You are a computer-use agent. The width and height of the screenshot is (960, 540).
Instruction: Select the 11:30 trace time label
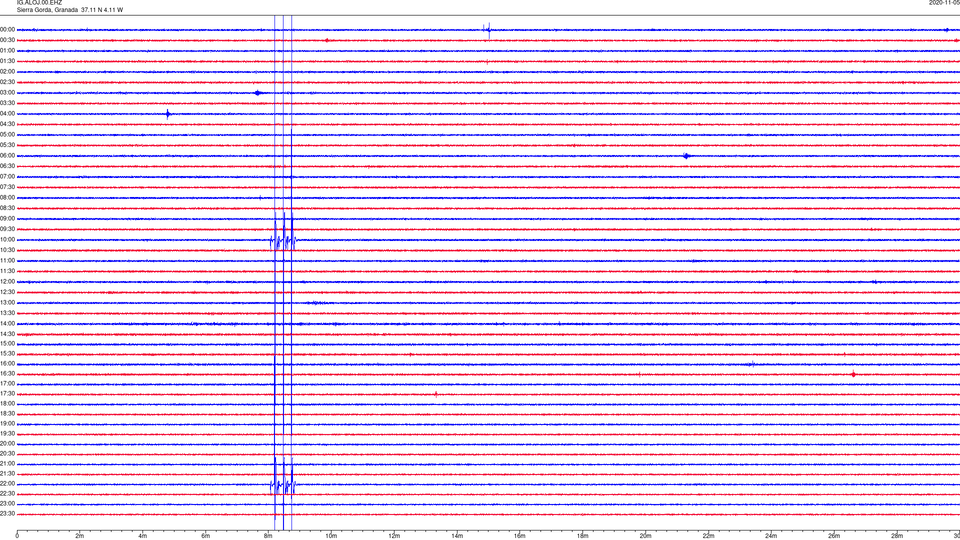click(7, 271)
